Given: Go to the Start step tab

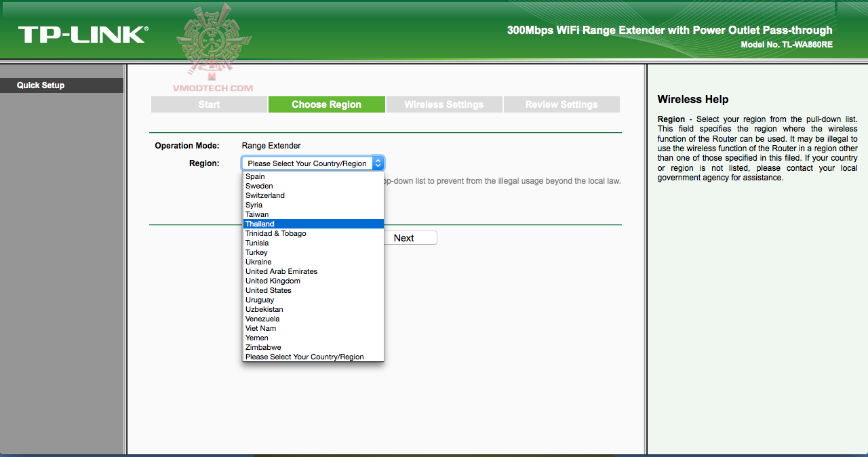Looking at the screenshot, I should click(209, 104).
